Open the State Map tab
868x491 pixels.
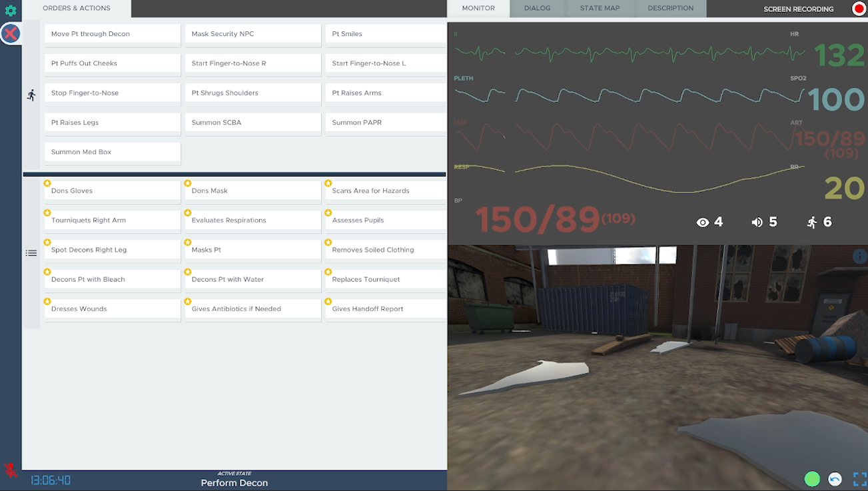click(x=600, y=9)
